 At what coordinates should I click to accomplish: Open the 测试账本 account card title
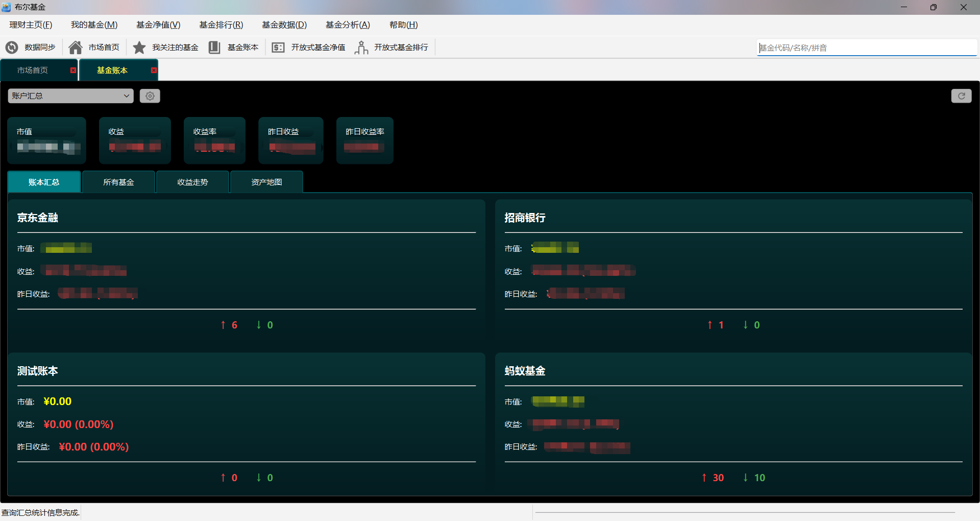38,371
